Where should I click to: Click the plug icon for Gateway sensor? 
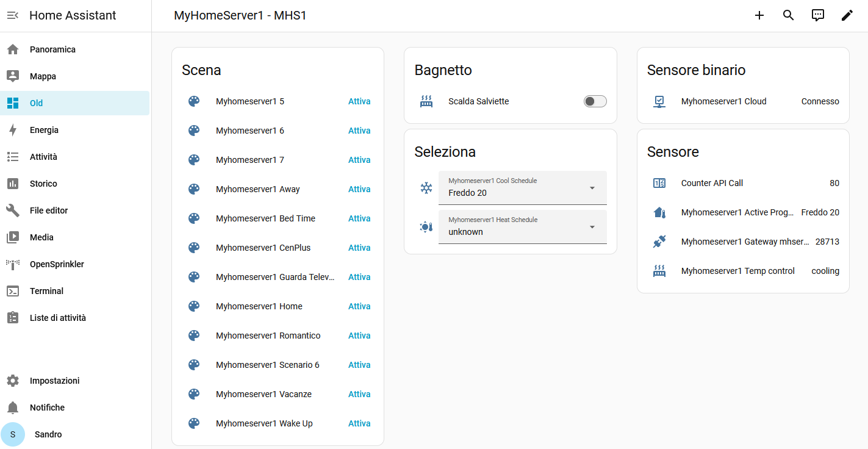coord(659,242)
